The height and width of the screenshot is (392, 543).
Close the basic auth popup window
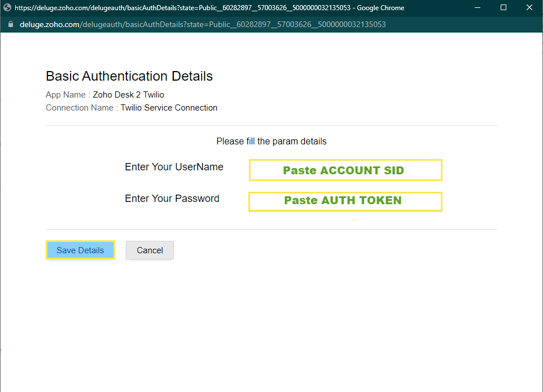tap(529, 7)
